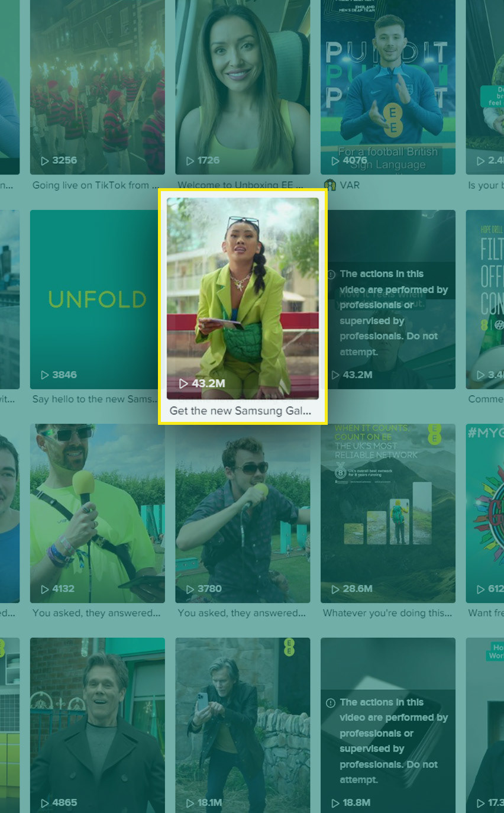
Task: Play the sunglasses man video with 3780 views
Action: 243,513
